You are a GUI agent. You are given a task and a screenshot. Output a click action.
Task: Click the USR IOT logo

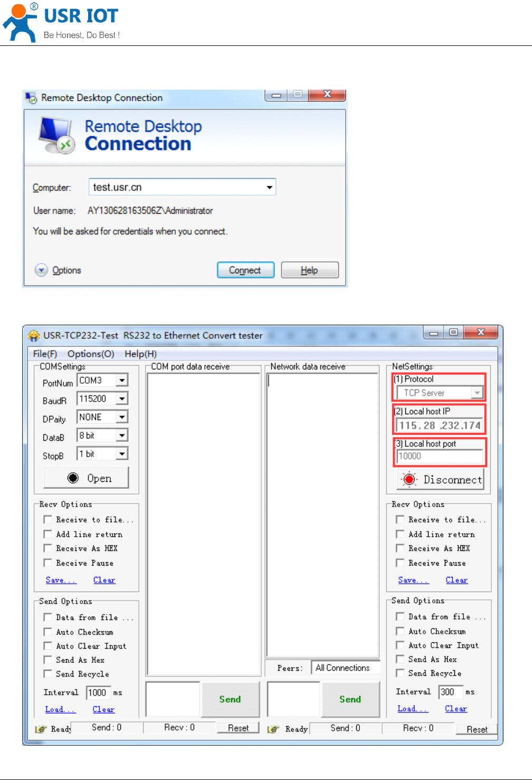click(61, 22)
